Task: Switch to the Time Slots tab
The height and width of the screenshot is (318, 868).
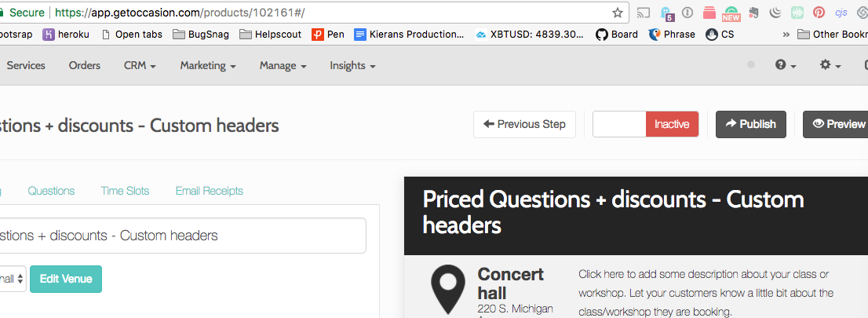Action: (125, 191)
